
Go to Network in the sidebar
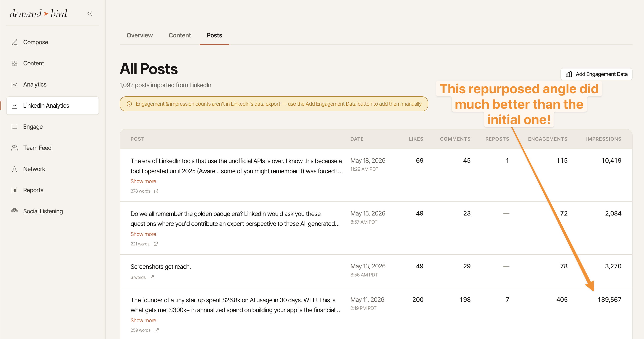click(x=53, y=169)
